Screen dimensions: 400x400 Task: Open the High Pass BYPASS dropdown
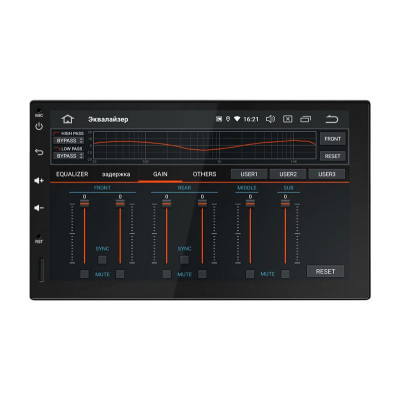click(68, 141)
